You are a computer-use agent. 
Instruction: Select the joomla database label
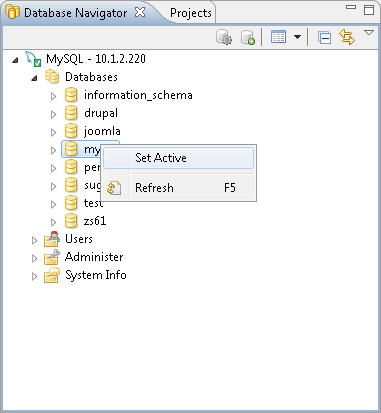102,131
